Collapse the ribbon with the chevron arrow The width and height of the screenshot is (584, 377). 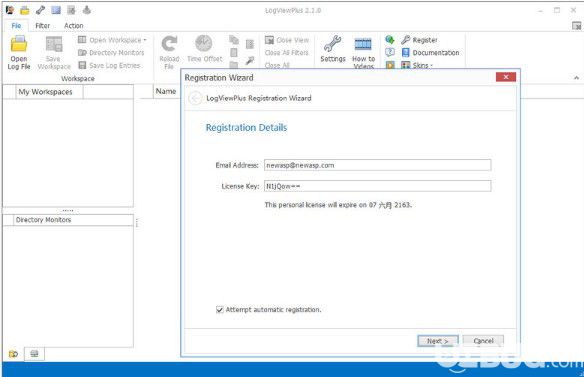(x=576, y=78)
